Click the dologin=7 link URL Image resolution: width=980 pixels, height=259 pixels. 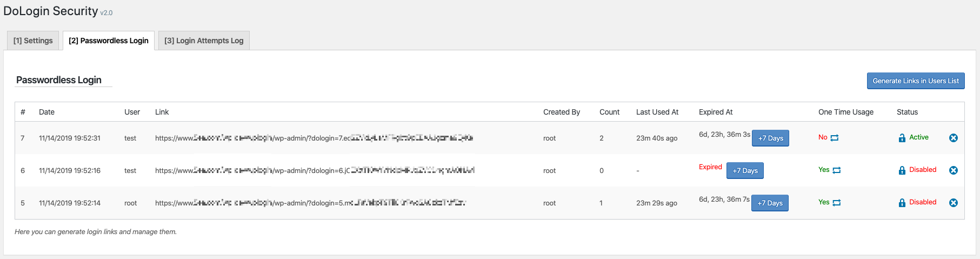coord(314,138)
